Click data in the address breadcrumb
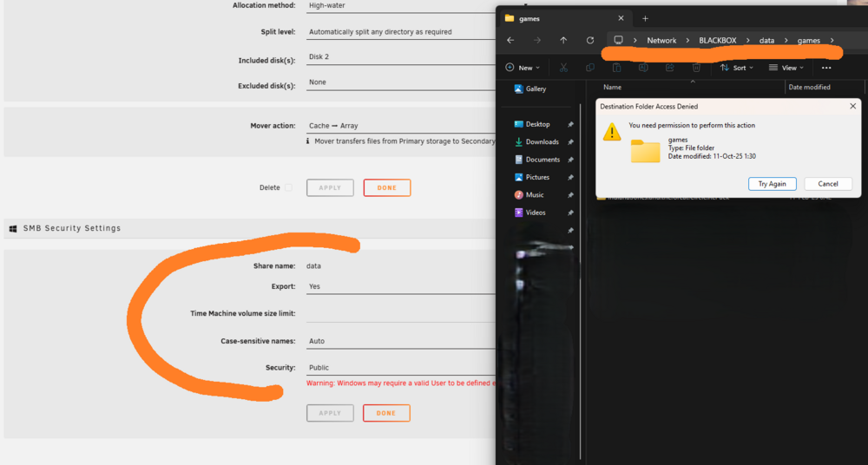The image size is (868, 465). point(766,41)
